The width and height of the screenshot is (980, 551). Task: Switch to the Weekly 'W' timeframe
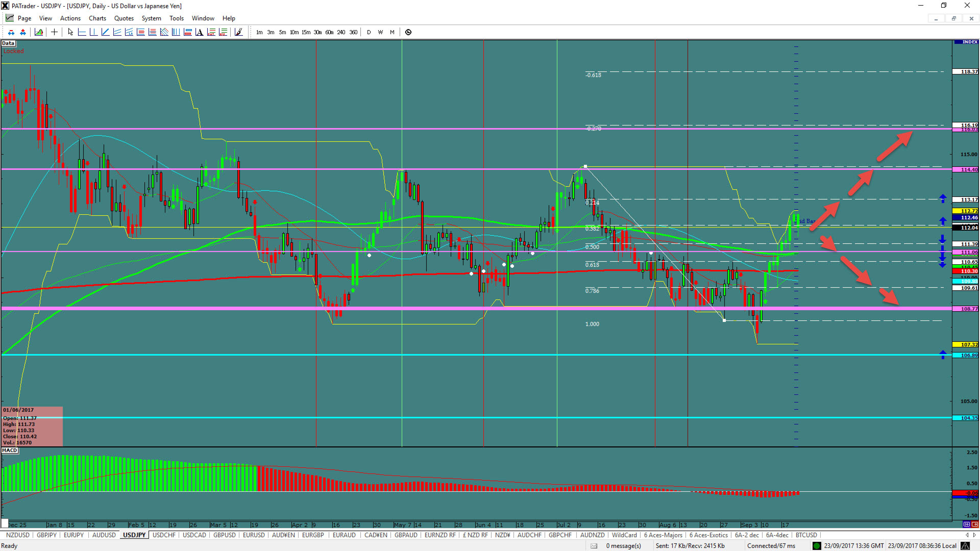[x=381, y=32]
